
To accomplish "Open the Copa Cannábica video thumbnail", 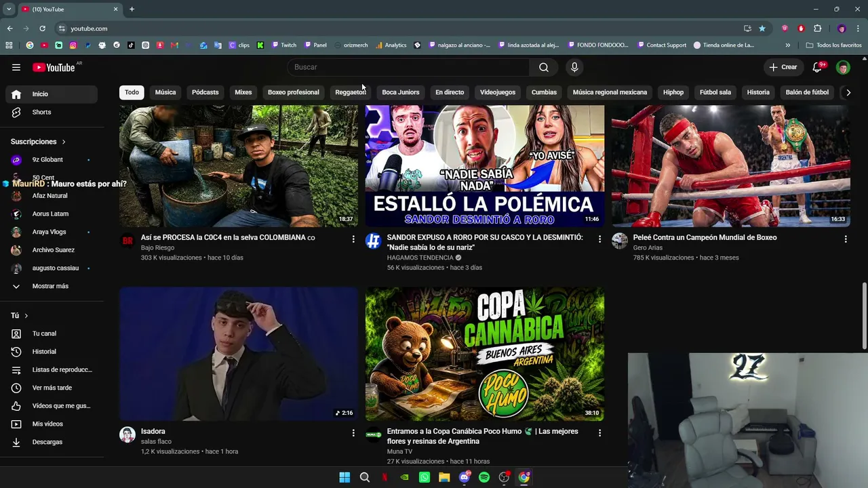I will tap(485, 354).
